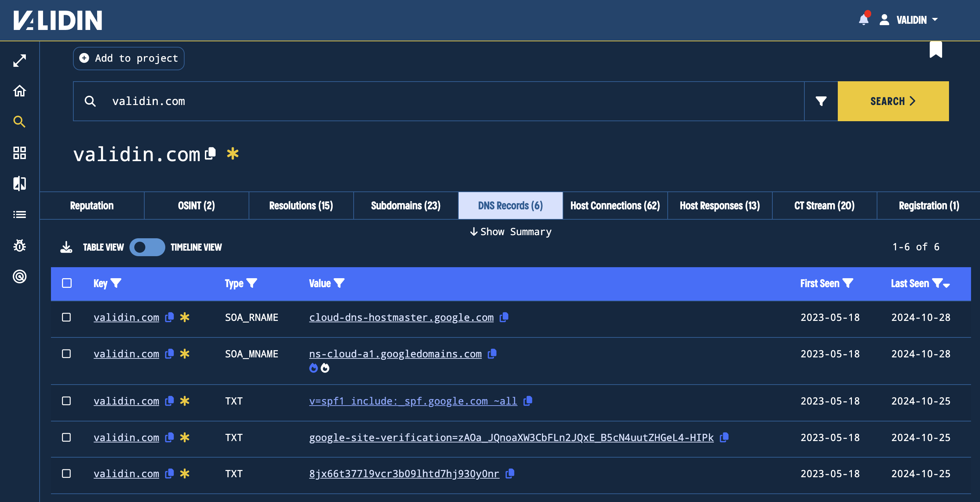
Task: Open google-site-verification value link
Action: pos(511,437)
